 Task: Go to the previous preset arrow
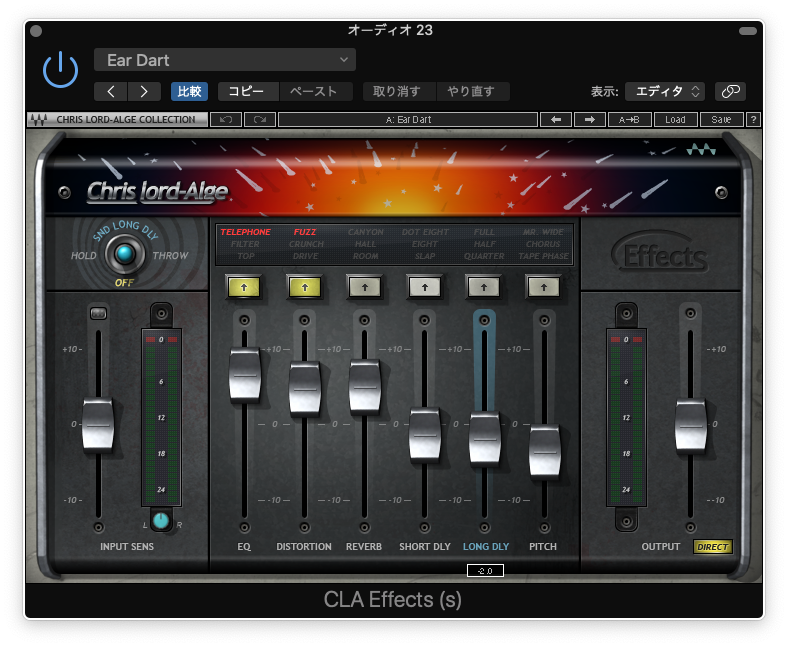point(111,91)
